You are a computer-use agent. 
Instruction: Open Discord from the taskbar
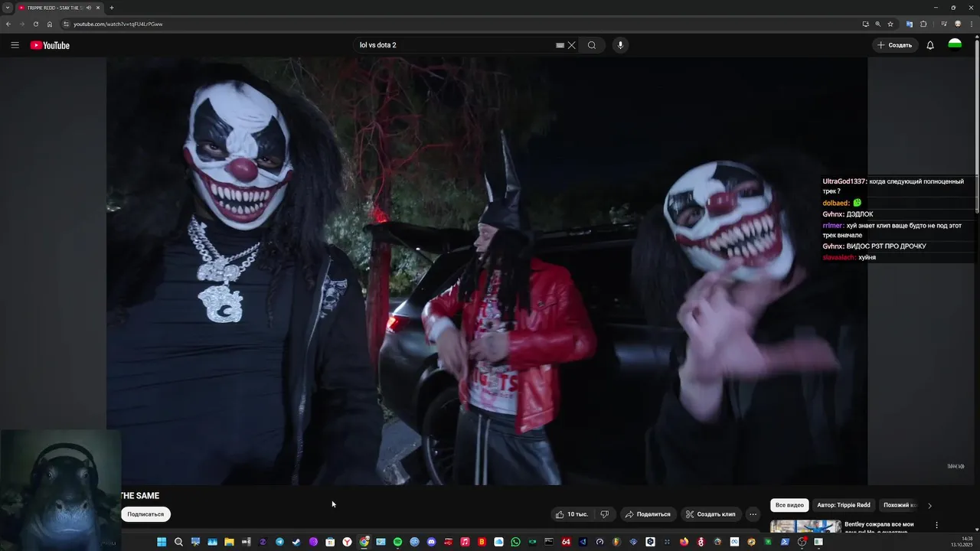point(431,542)
